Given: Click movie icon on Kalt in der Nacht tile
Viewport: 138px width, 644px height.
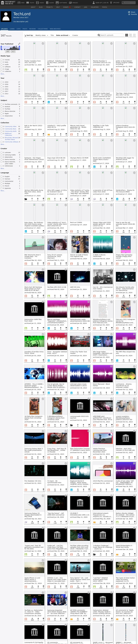Looking at the screenshot, I should point(26,134).
